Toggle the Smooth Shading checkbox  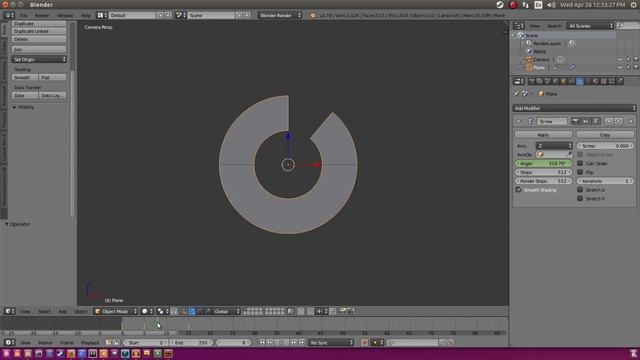[518, 190]
